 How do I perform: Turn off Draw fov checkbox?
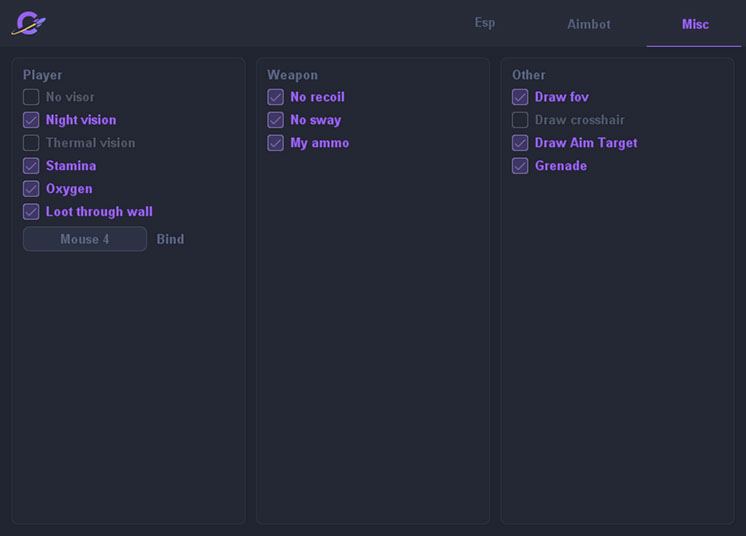point(520,97)
